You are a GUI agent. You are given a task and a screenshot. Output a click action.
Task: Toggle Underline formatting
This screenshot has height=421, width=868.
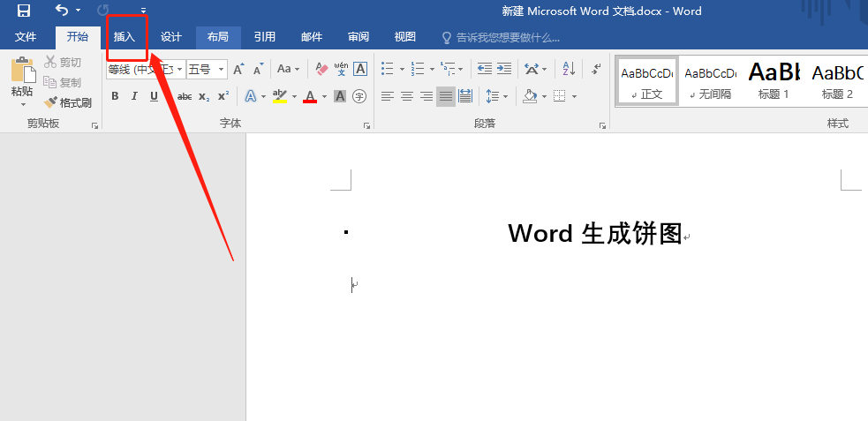(x=154, y=96)
